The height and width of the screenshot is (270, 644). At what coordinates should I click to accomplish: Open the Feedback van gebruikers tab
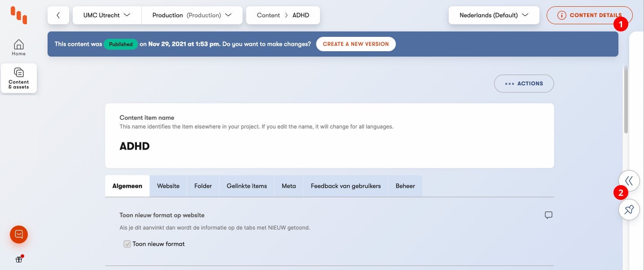pyautogui.click(x=346, y=186)
